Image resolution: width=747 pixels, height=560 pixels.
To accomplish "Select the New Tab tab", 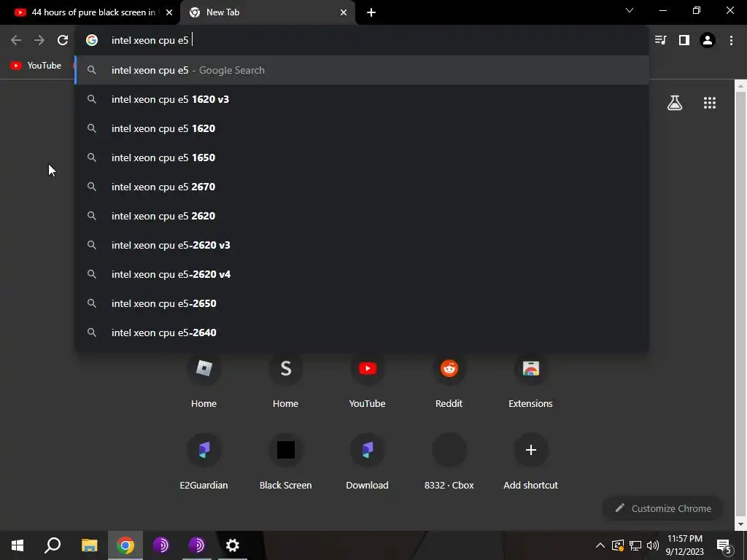I will point(267,12).
